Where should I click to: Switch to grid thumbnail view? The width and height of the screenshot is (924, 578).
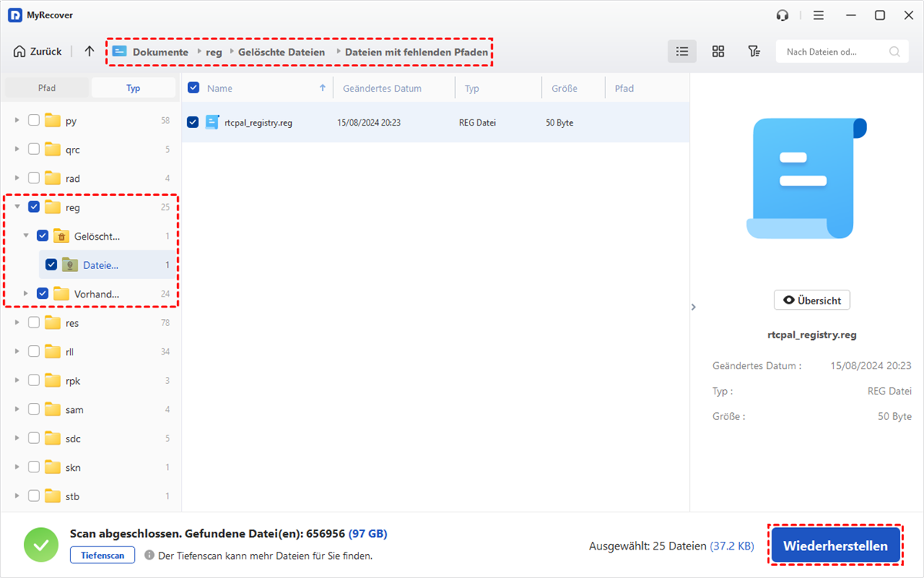point(718,52)
